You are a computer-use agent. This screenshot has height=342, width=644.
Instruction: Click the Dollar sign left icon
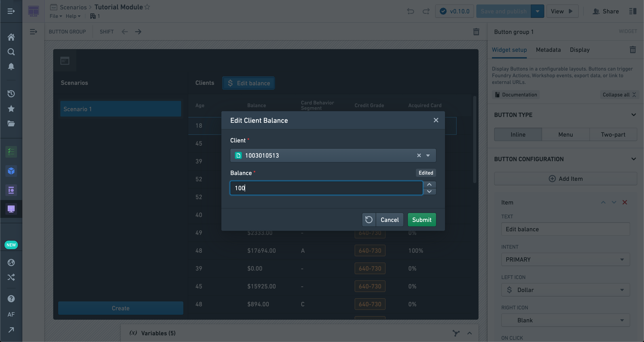[x=509, y=290]
